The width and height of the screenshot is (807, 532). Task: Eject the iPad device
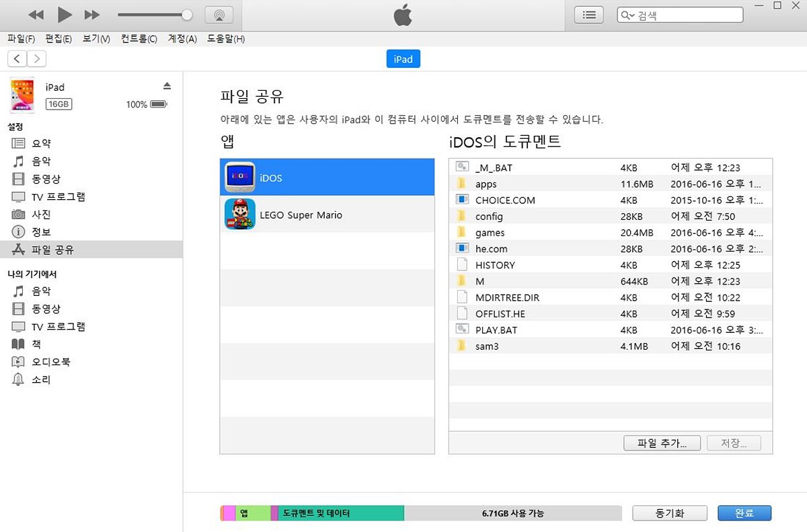click(x=167, y=86)
